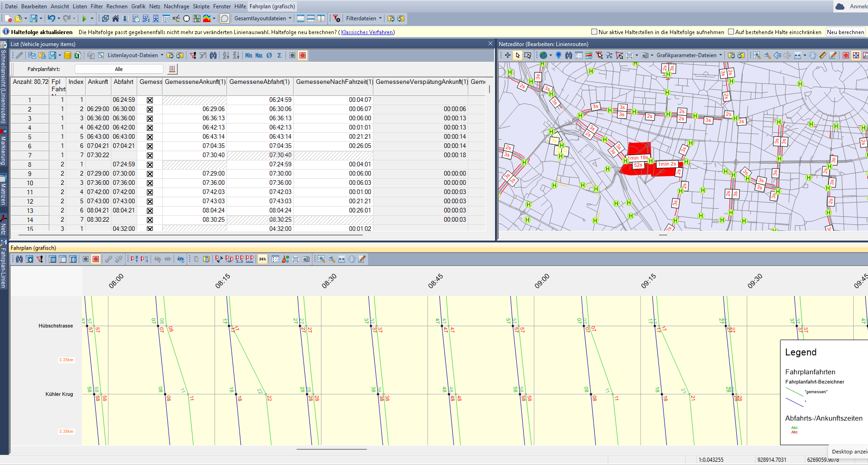Click the ruler measure tool in Netzeditor
The height and width of the screenshot is (465, 868).
click(823, 55)
